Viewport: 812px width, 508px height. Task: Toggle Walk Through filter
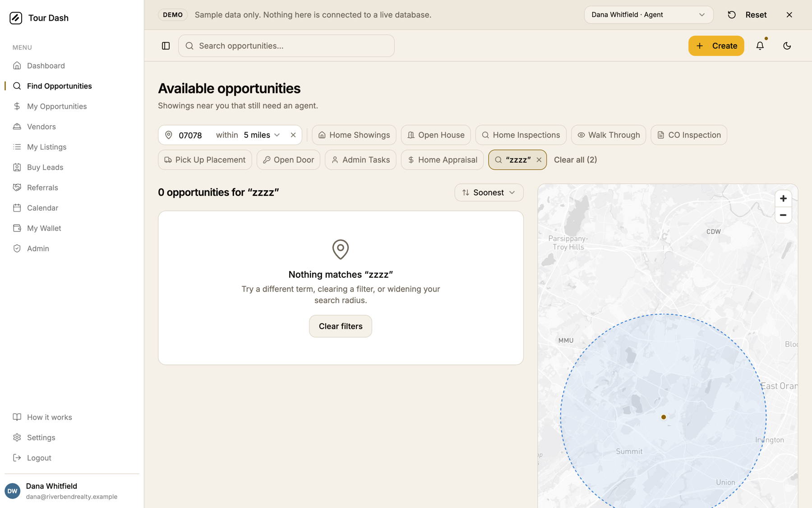(609, 135)
